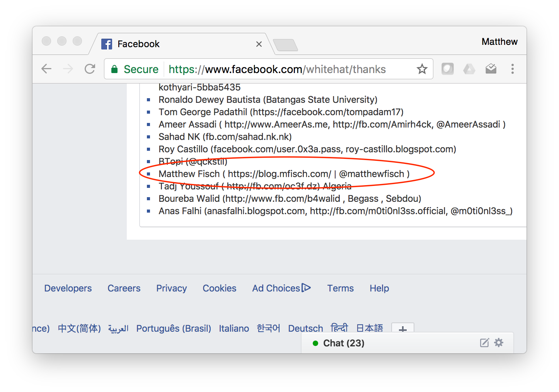The height and width of the screenshot is (392, 559).
Task: Open the Privacy footer link
Action: coord(172,288)
